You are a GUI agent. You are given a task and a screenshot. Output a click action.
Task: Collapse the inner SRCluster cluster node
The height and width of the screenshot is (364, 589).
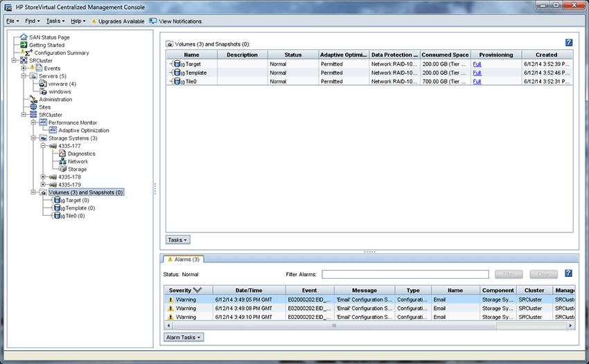(24, 115)
